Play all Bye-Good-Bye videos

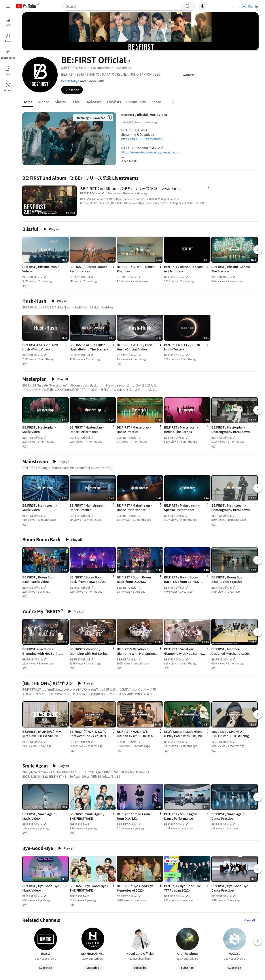coord(66,848)
